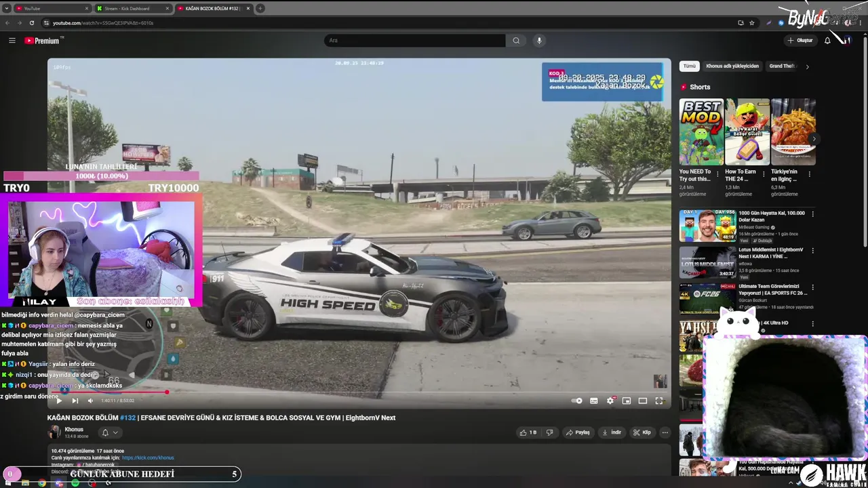Expand channel notification preference dropdown
The width and height of the screenshot is (868, 488).
point(110,432)
